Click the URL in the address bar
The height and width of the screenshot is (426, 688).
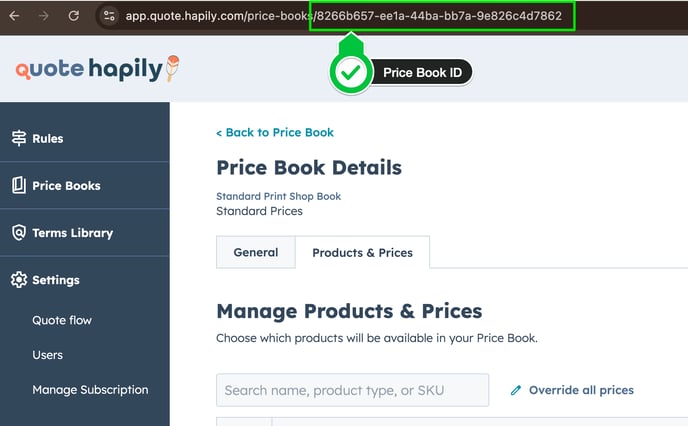pos(344,16)
